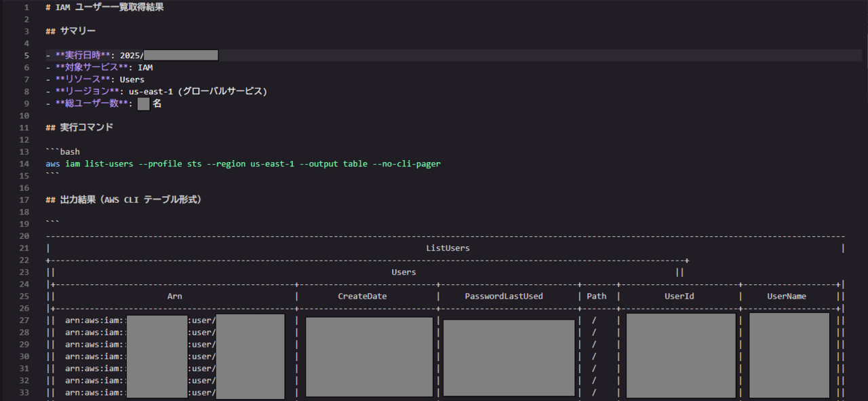Click the "aws" keyword in the command
868x401 pixels.
pyautogui.click(x=53, y=164)
